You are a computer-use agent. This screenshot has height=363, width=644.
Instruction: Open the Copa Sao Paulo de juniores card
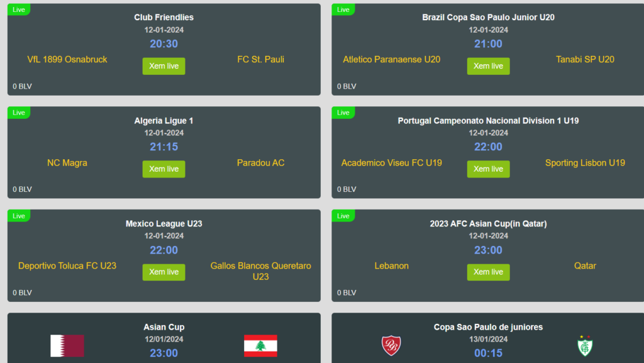488,338
